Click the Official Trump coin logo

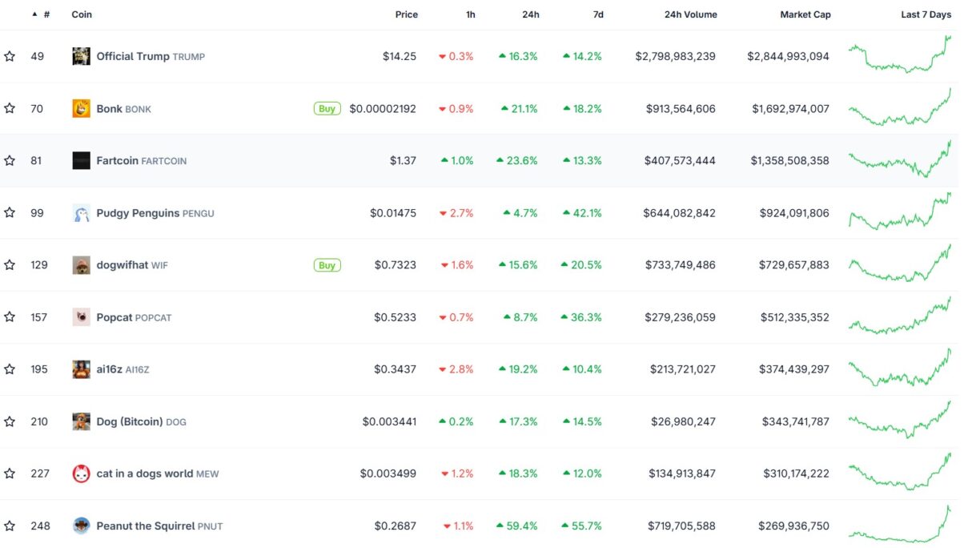click(x=80, y=56)
